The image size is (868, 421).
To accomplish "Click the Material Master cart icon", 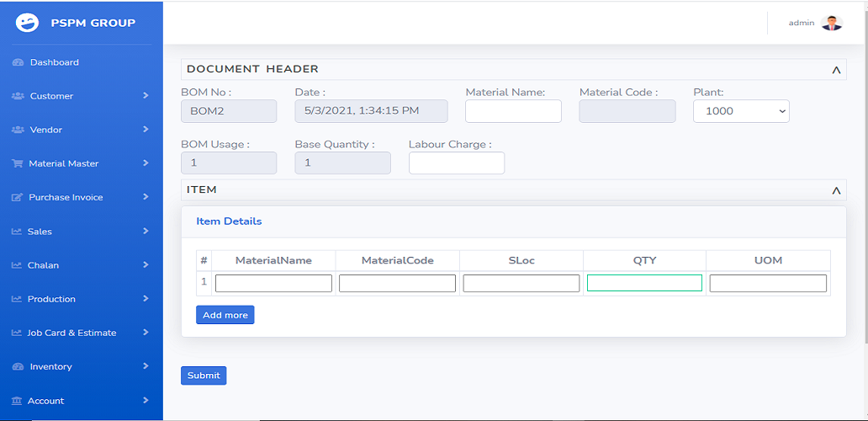I will click(18, 163).
